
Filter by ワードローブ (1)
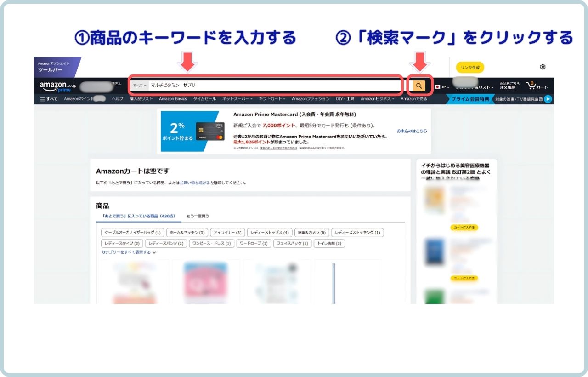pos(254,243)
